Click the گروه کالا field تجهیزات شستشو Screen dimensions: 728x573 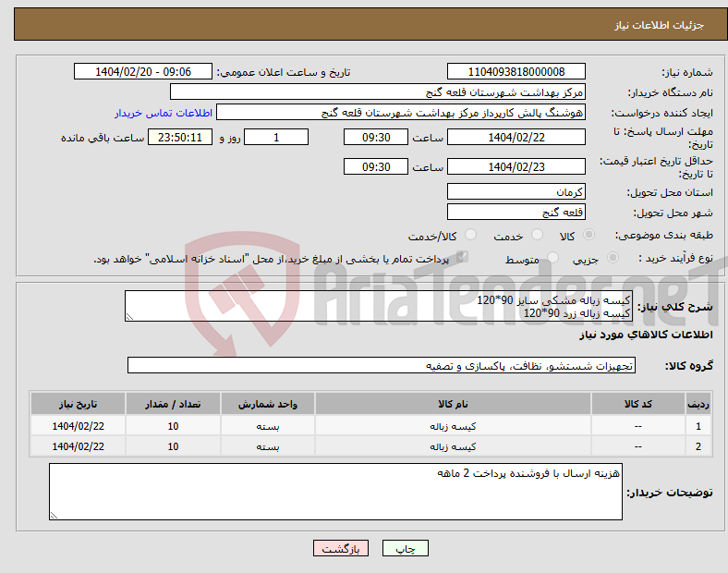(x=382, y=365)
